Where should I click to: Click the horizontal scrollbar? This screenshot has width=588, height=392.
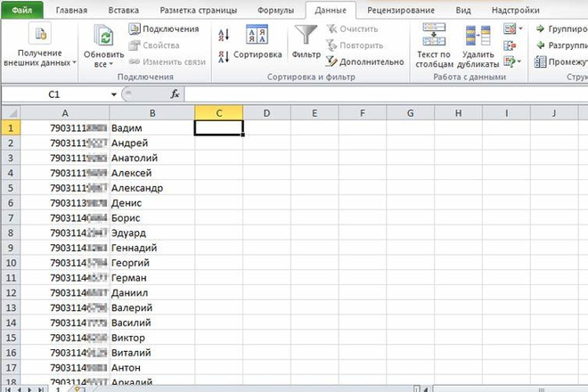click(510, 389)
